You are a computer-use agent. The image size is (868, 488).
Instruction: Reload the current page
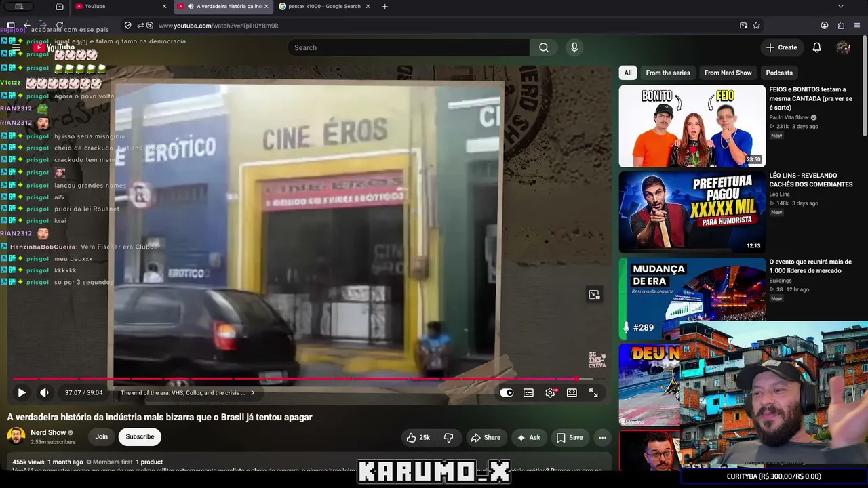tap(60, 26)
